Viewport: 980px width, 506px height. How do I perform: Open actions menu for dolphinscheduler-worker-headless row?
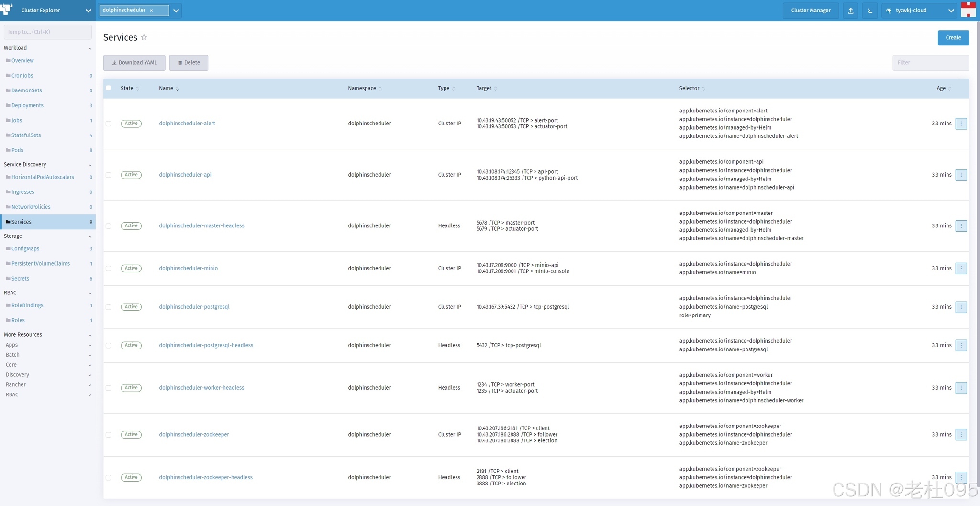pyautogui.click(x=961, y=388)
